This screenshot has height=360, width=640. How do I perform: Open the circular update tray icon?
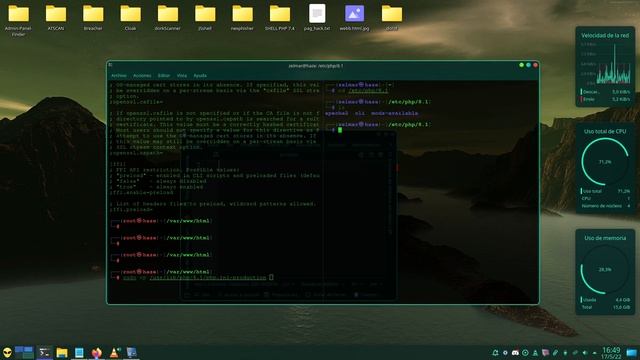click(525, 353)
